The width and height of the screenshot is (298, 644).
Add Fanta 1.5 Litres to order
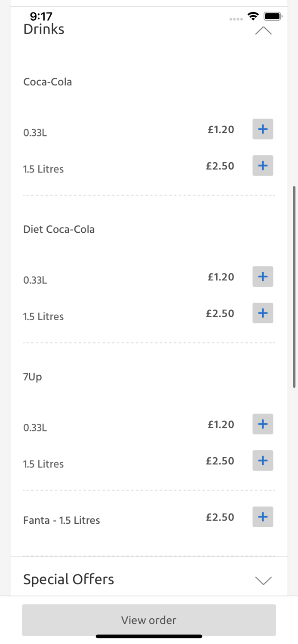(x=263, y=517)
